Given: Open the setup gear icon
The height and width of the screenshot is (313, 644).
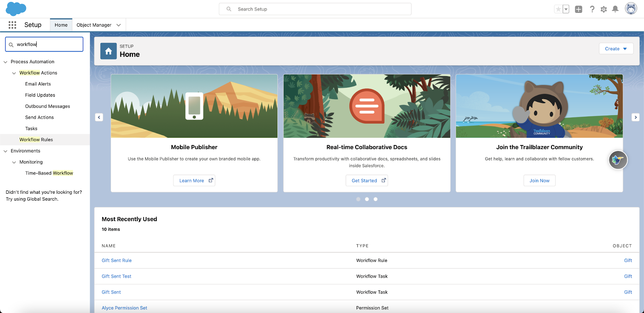Looking at the screenshot, I should pos(604,9).
